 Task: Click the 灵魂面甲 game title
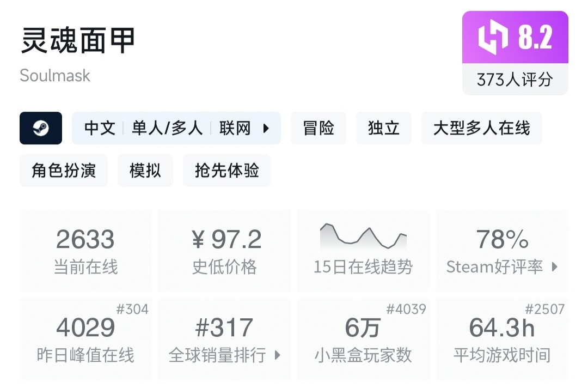tap(78, 41)
